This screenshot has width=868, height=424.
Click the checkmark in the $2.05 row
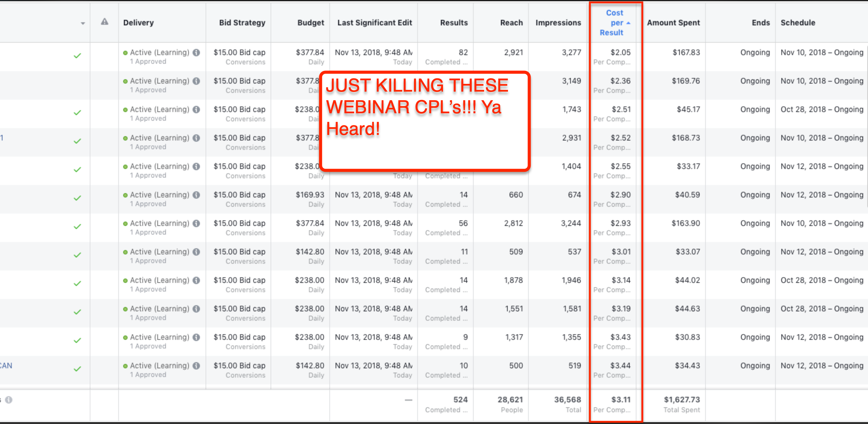click(77, 56)
